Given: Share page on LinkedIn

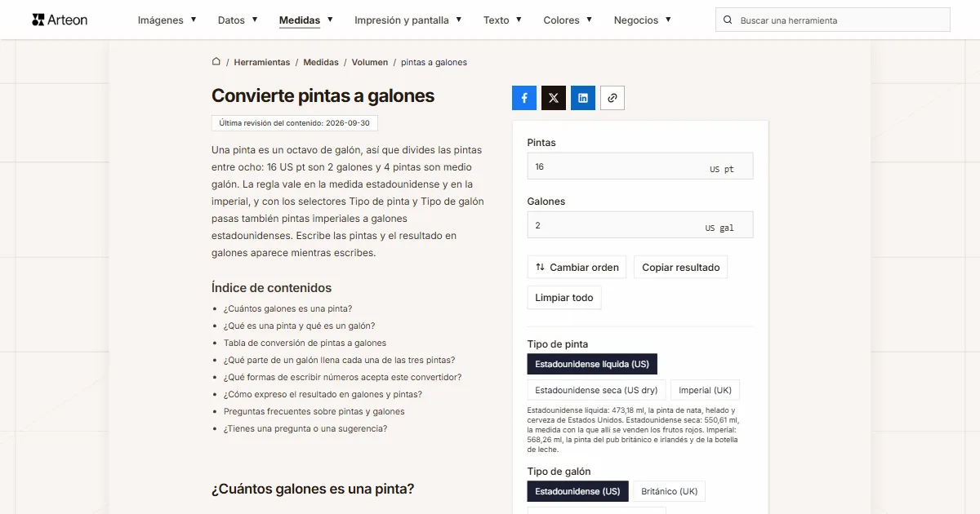Looking at the screenshot, I should click(x=583, y=98).
